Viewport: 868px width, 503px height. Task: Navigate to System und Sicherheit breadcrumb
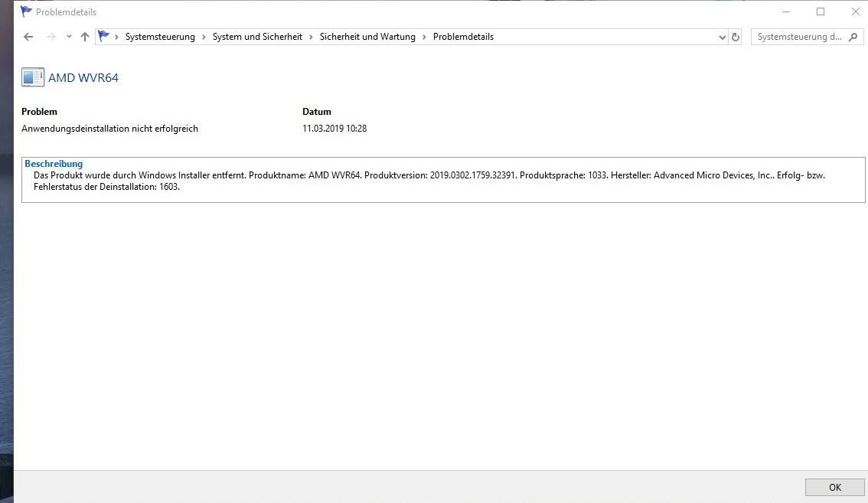tap(257, 37)
